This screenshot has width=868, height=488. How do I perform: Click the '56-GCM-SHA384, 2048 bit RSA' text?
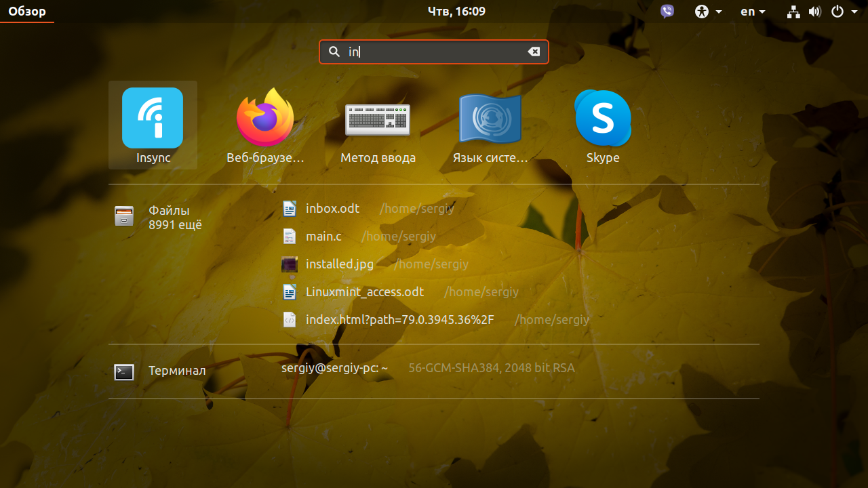492,368
